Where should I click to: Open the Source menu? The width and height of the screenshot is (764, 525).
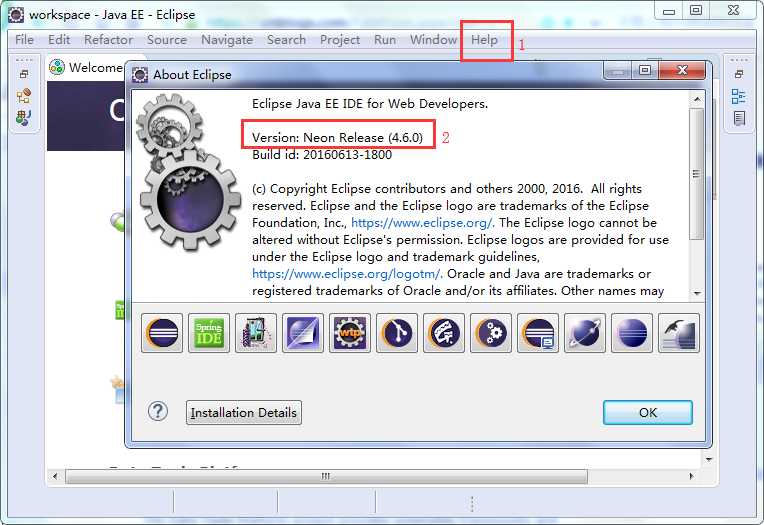click(167, 39)
